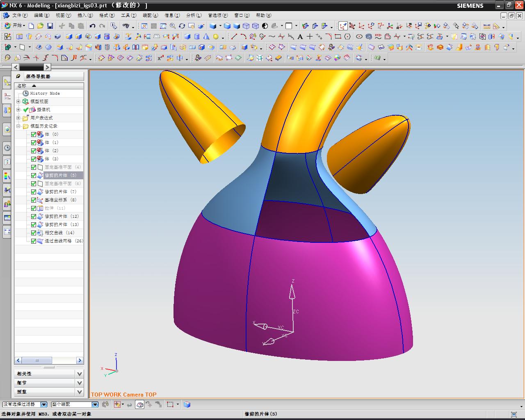The height and width of the screenshot is (420, 525).
Task: Select History Mode in navigator tree
Action: pos(45,93)
